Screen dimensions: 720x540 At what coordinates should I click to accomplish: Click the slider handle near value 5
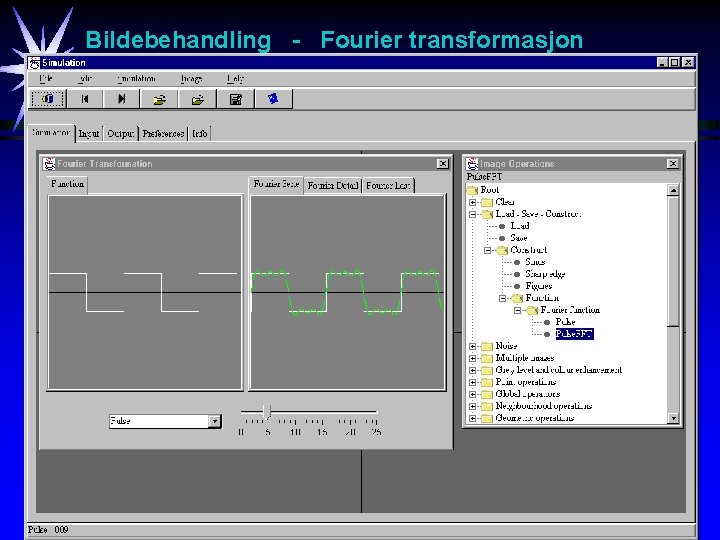[268, 412]
